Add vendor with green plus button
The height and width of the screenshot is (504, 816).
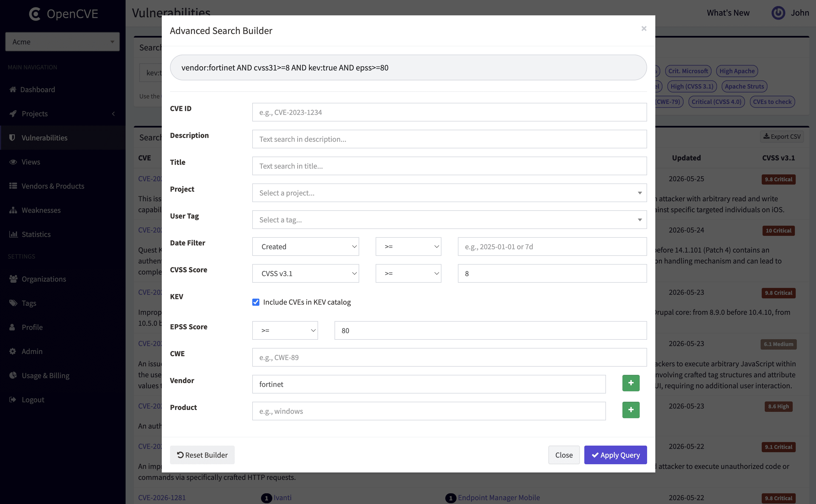tap(631, 383)
